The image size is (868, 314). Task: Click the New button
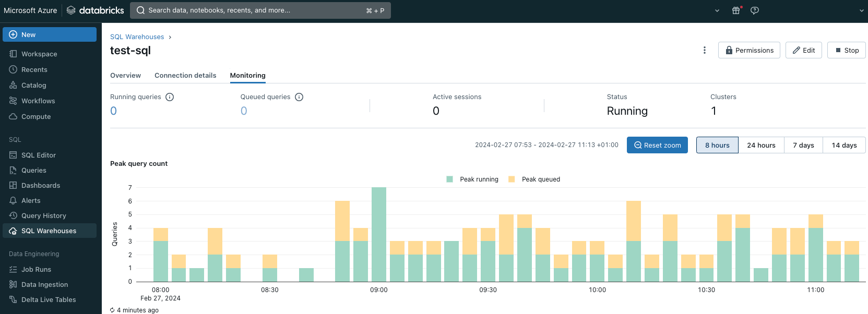[x=50, y=34]
